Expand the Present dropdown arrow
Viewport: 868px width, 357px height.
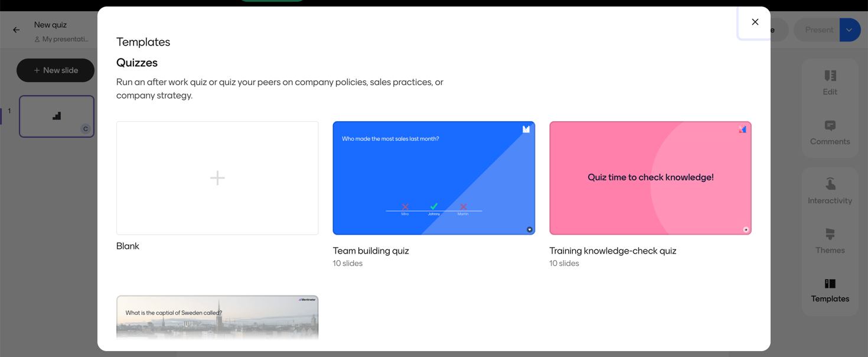tap(849, 30)
